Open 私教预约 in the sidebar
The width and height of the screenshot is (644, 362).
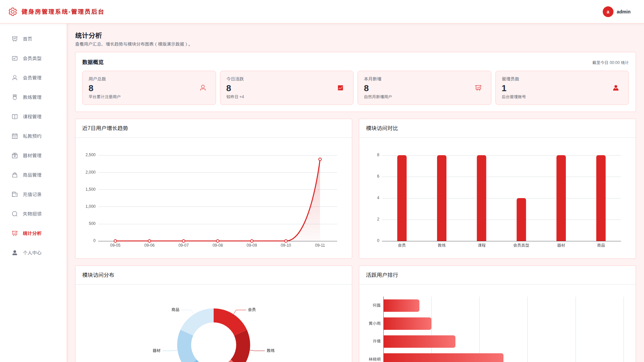(x=34, y=136)
